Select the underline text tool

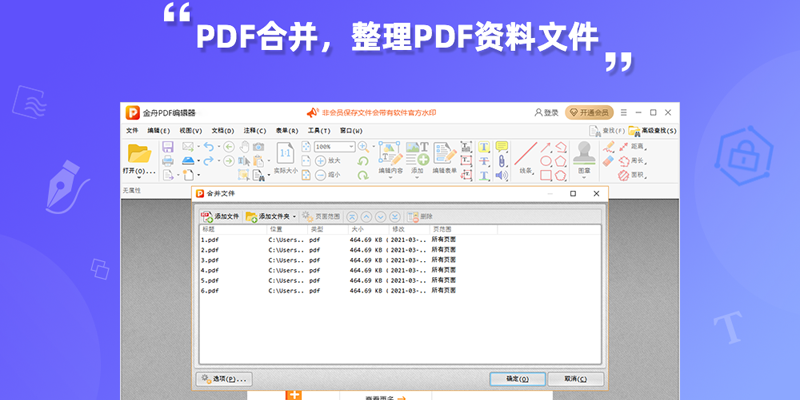[x=484, y=176]
